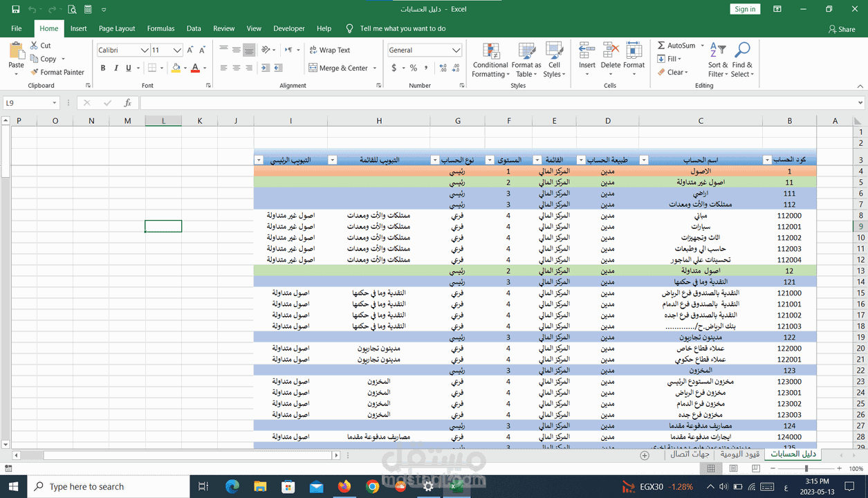Click the AutoSum button
The height and width of the screenshot is (498, 868).
point(676,46)
